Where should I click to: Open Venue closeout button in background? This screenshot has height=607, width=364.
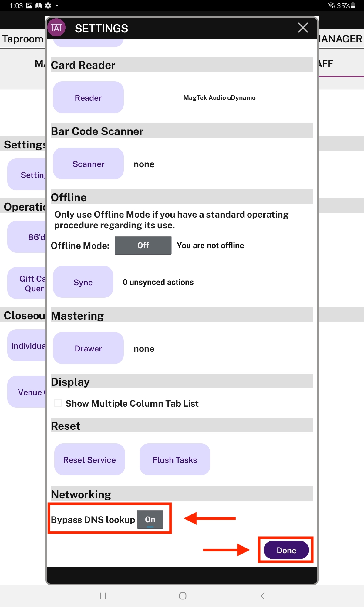pyautogui.click(x=27, y=392)
